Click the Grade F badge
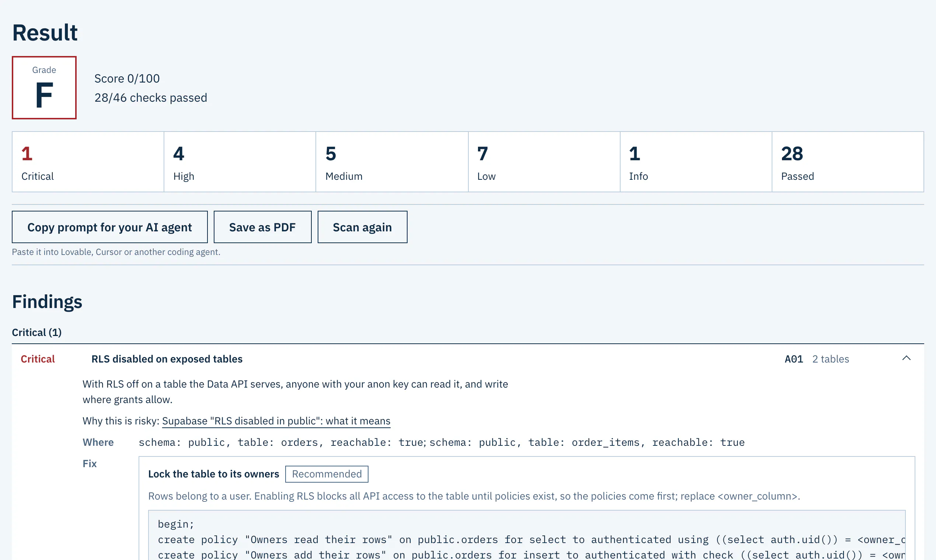This screenshot has width=936, height=560. click(x=44, y=88)
